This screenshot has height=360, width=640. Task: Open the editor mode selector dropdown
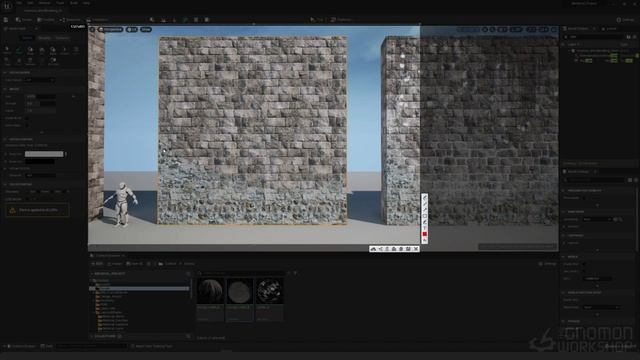(24, 20)
